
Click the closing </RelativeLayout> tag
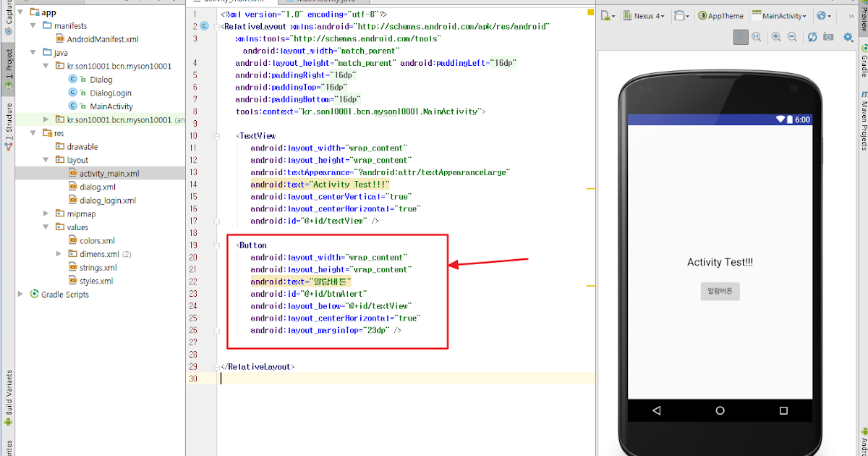pos(258,366)
